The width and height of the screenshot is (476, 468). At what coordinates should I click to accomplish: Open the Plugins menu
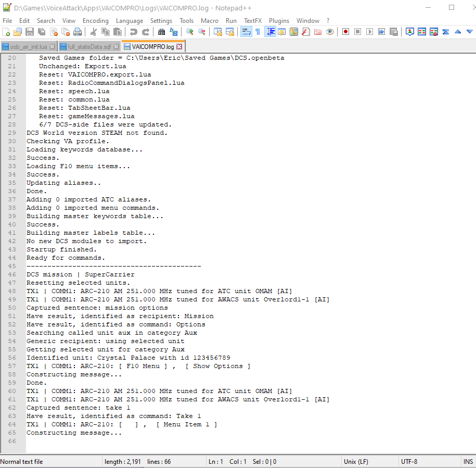(279, 21)
